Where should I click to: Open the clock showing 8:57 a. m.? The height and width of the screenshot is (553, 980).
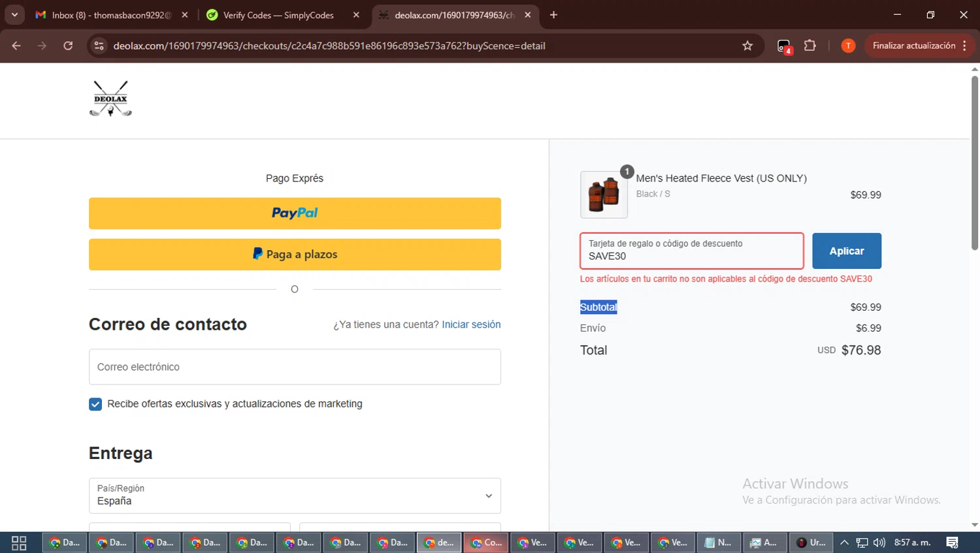click(x=912, y=543)
